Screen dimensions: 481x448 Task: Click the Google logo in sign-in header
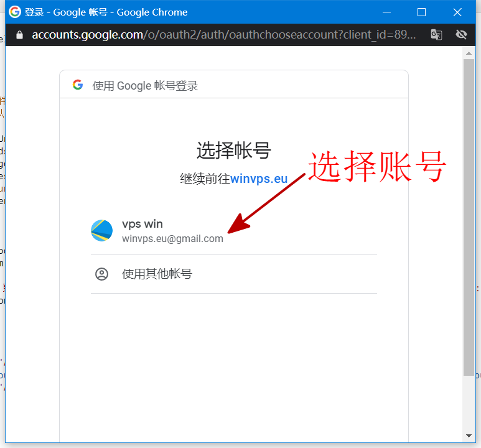(78, 85)
